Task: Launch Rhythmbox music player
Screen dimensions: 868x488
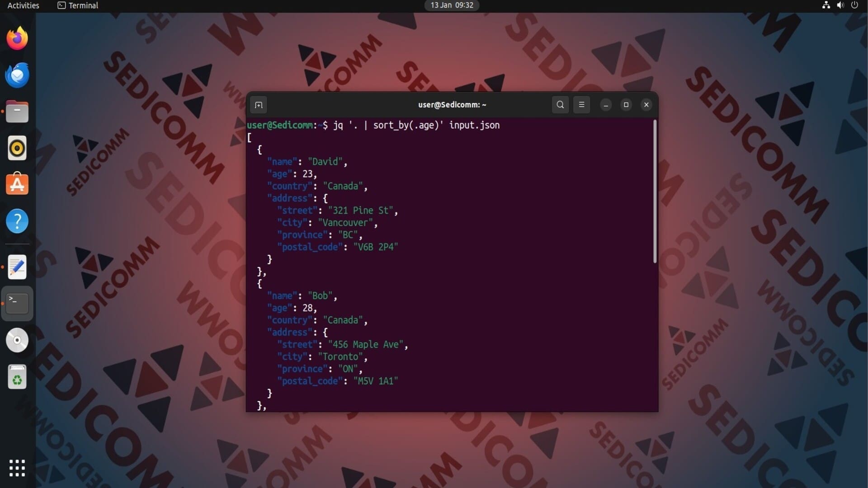Action: [17, 148]
